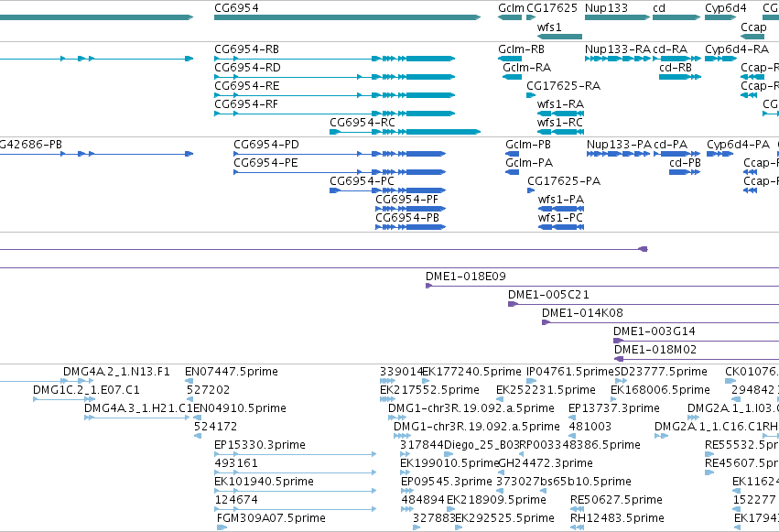Screen dimensions: 779x532
Task: Select the CG17625-RA transcript
Action: (x=563, y=86)
